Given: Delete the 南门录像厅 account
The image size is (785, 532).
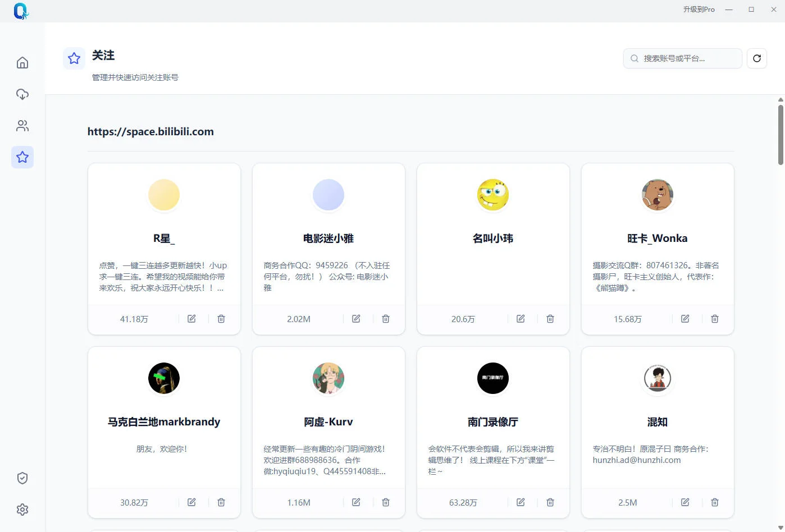Looking at the screenshot, I should [x=550, y=502].
